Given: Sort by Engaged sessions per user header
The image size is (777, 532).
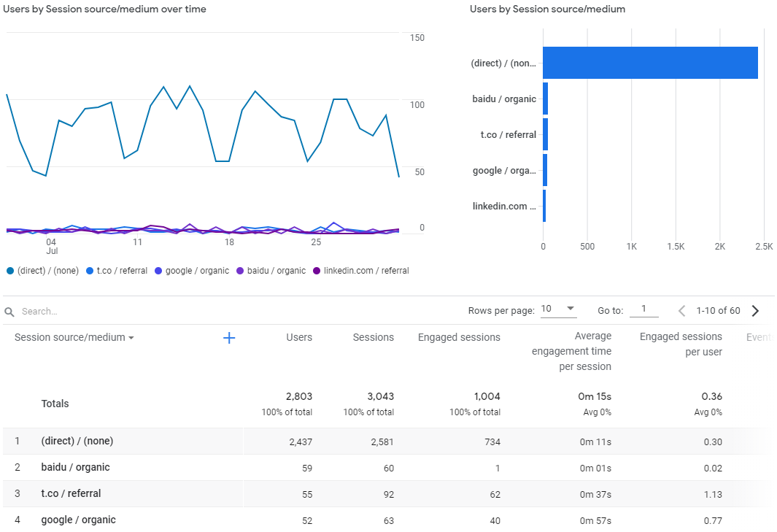Looking at the screenshot, I should pos(681,344).
